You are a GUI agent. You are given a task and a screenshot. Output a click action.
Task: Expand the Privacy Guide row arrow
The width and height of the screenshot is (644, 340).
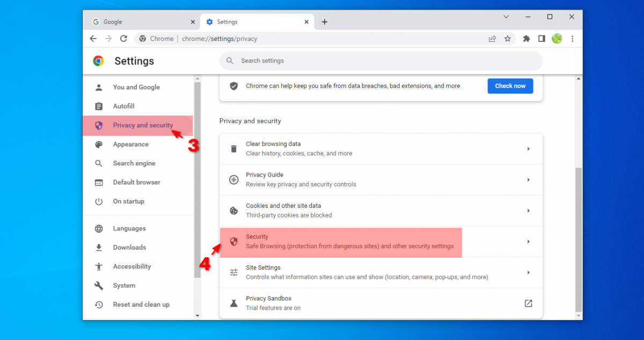coord(528,180)
